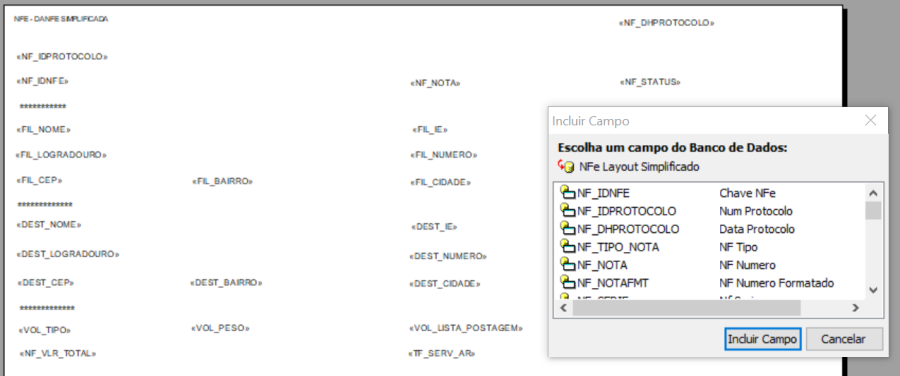This screenshot has height=376, width=900.
Task: Click the NF_IDPROTOCOLO field icon in list
Action: 567,211
